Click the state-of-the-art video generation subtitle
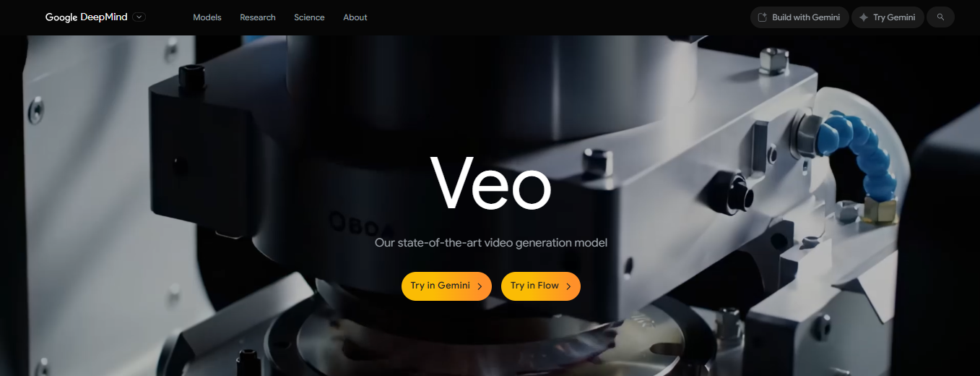The width and height of the screenshot is (980, 376). pyautogui.click(x=491, y=243)
